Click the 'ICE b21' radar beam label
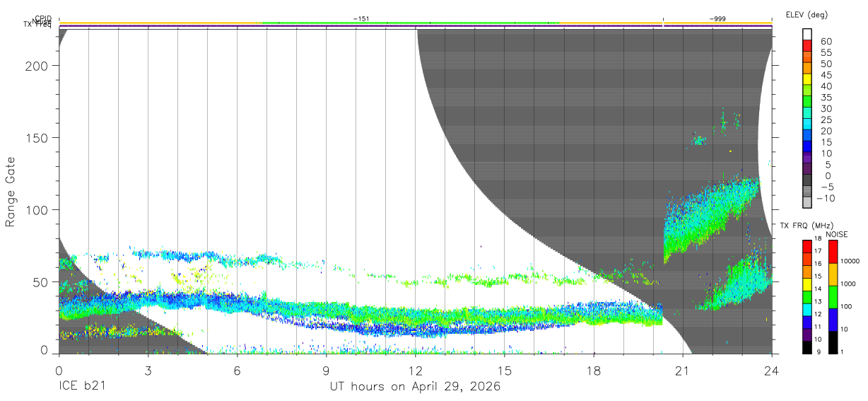 [x=83, y=387]
